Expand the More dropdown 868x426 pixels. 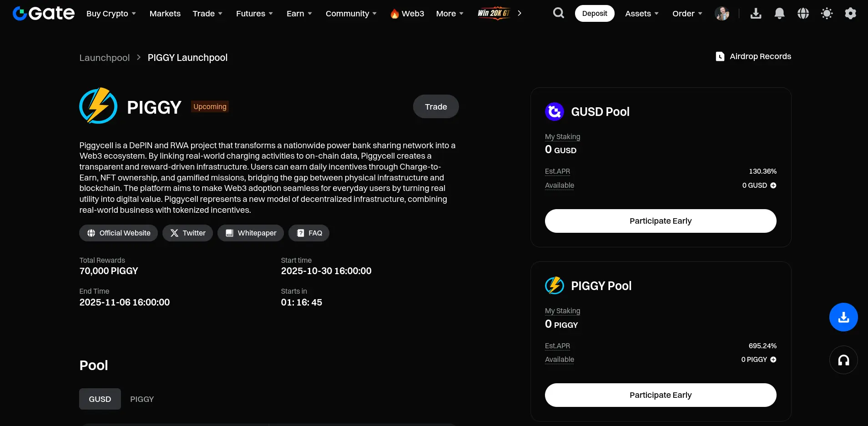tap(450, 14)
